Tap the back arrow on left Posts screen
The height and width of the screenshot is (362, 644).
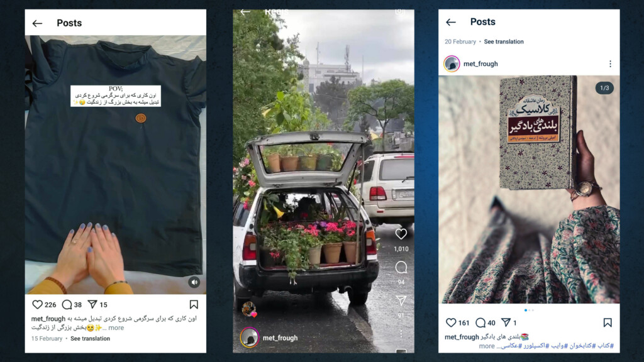click(x=37, y=23)
